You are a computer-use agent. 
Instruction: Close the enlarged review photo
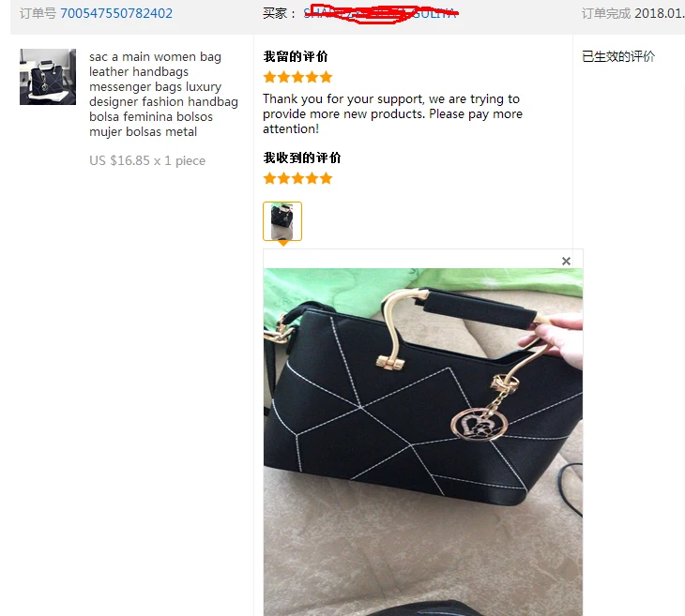(x=566, y=261)
